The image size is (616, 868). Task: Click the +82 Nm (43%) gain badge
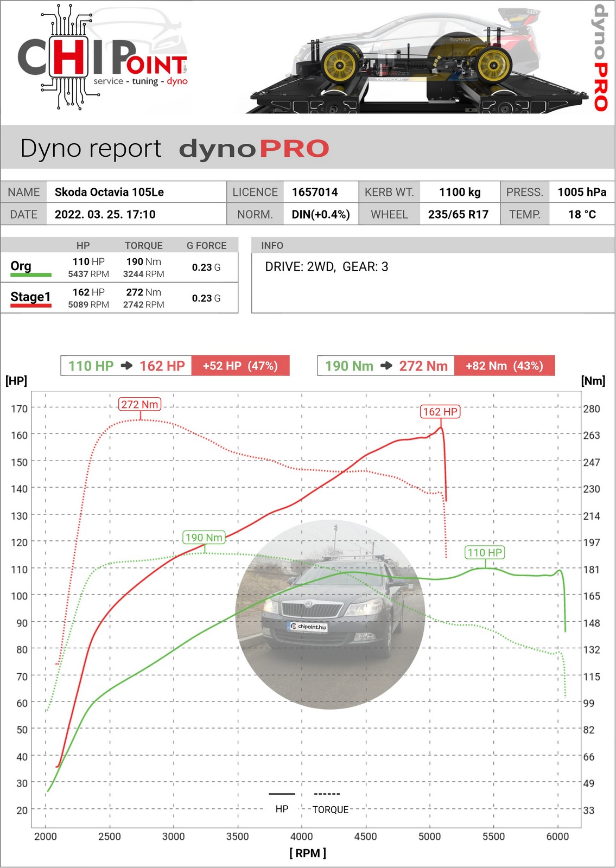tap(504, 366)
